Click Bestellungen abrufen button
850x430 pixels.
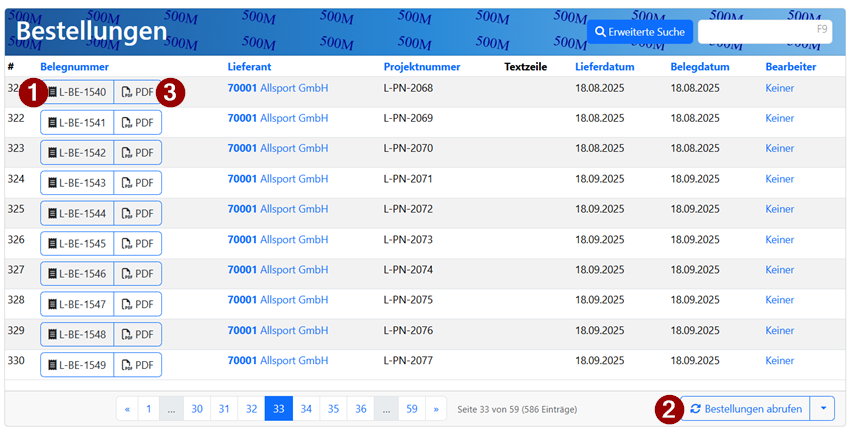click(745, 409)
